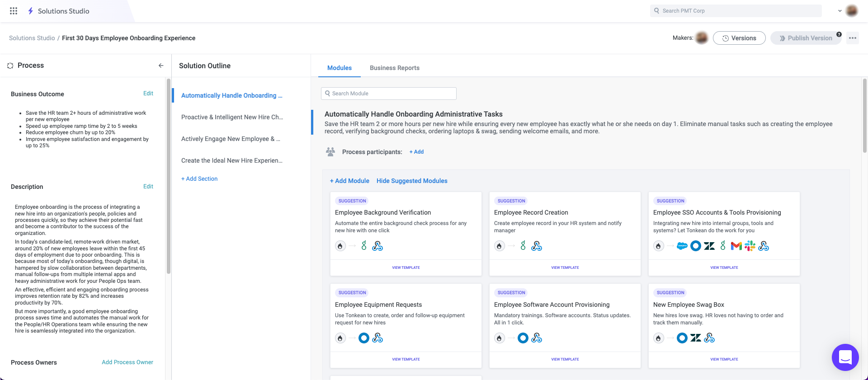Select Proactive & Intelligent New Hire section
The image size is (868, 380).
coord(232,117)
